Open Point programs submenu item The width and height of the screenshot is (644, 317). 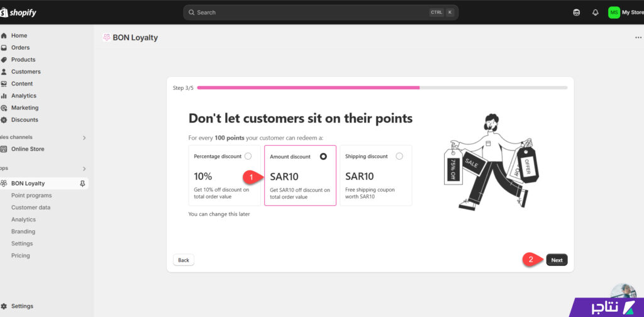pos(31,196)
